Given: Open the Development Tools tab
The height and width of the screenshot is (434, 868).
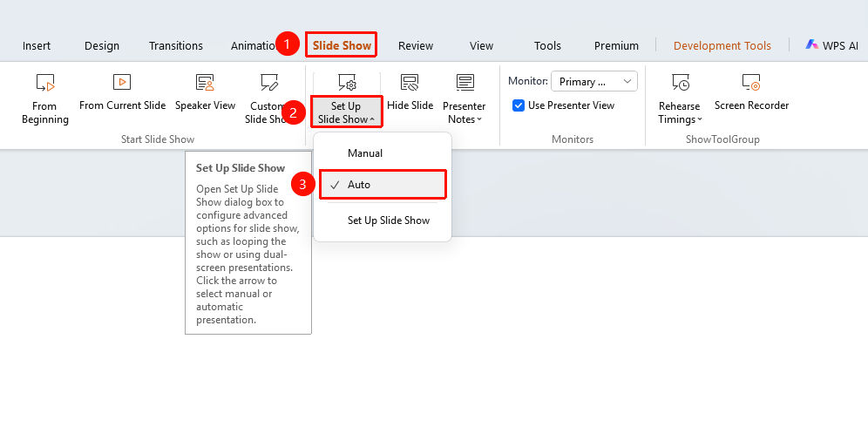Looking at the screenshot, I should 722,46.
